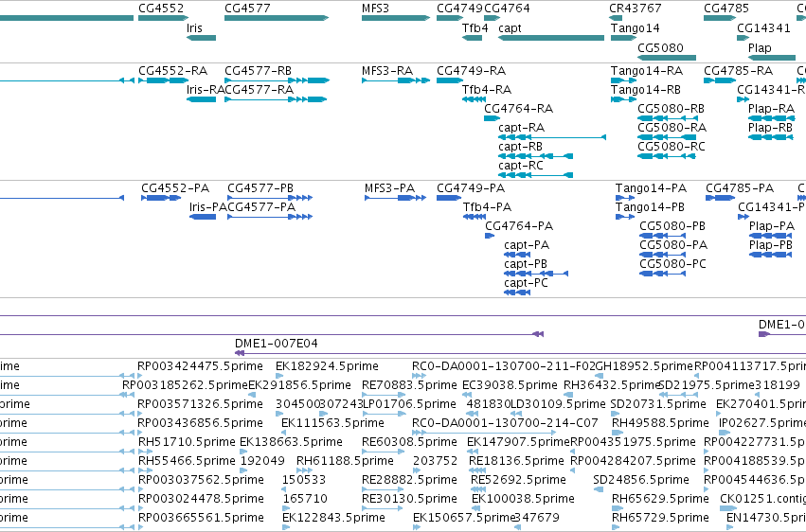Click EST RH49588.5prime
The height and width of the screenshot is (532, 806).
click(x=660, y=423)
